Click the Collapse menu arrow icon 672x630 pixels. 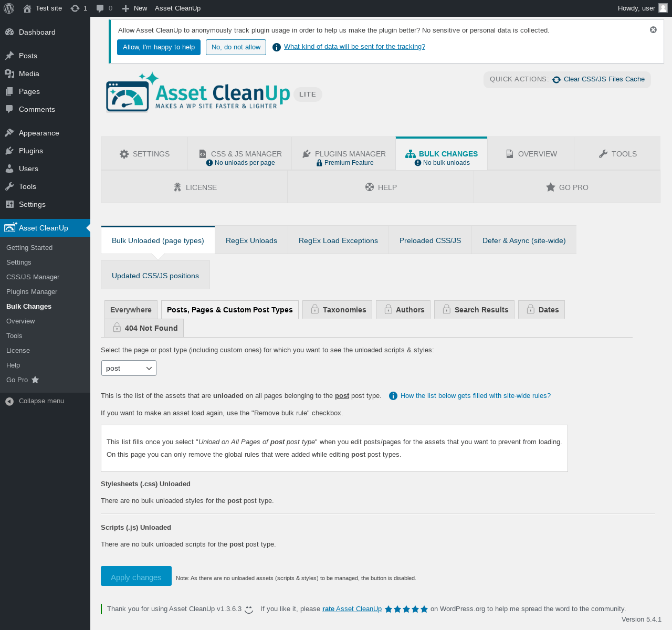pyautogui.click(x=9, y=402)
